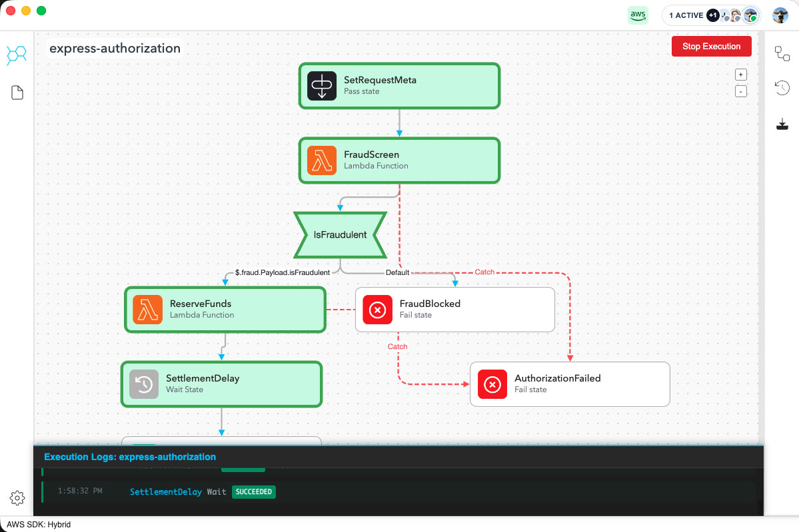Zoom in the canvas with plus button

tap(741, 75)
